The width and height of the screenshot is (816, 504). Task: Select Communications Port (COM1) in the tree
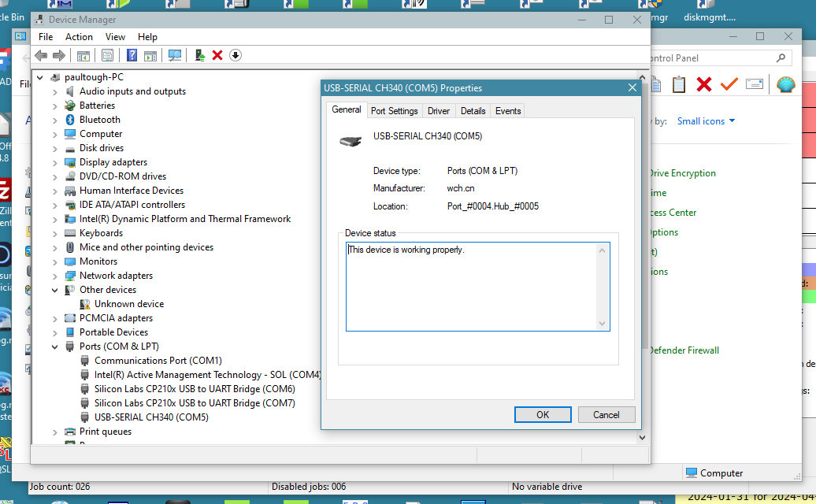[158, 361]
